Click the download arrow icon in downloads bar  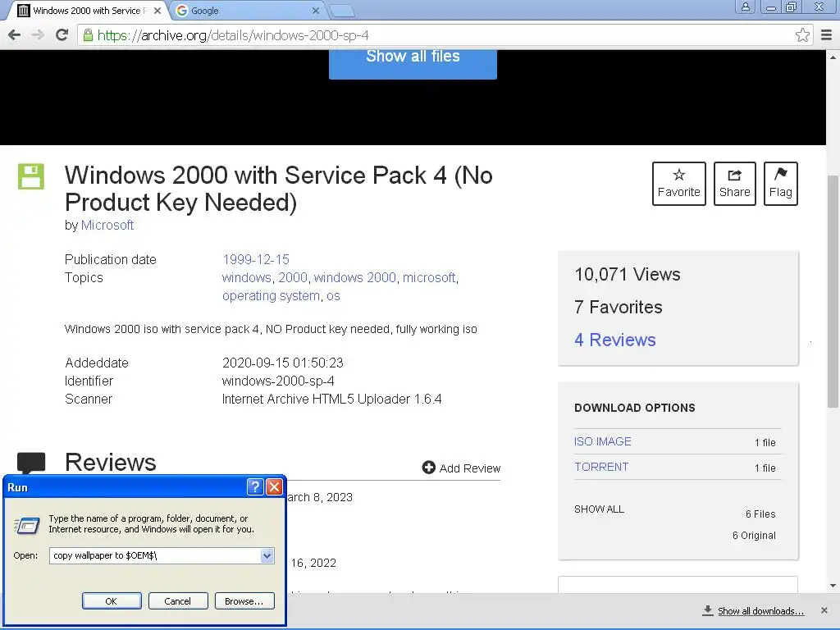708,610
